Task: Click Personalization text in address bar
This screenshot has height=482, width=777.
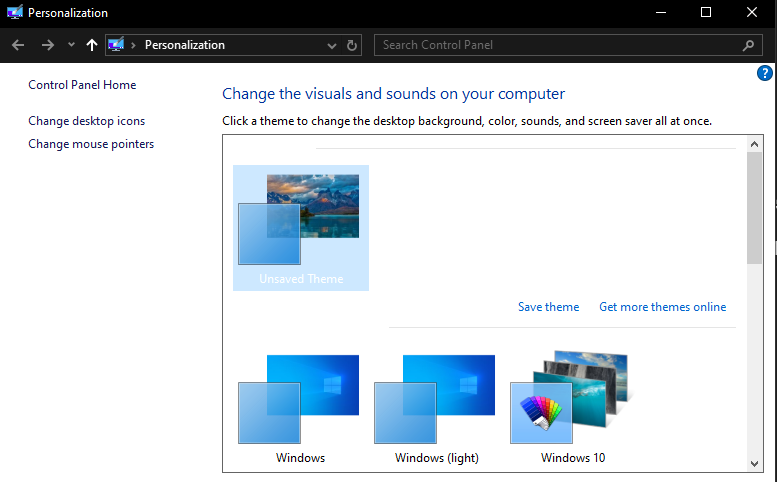Action: (185, 45)
